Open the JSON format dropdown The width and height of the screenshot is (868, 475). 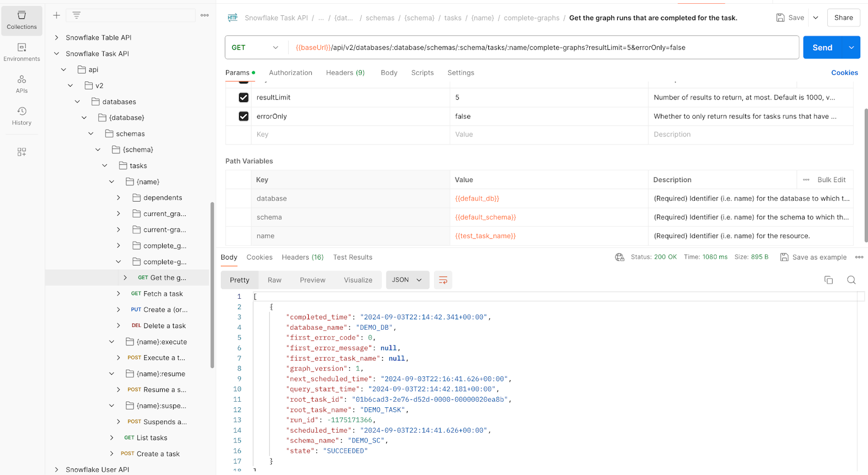click(x=407, y=280)
